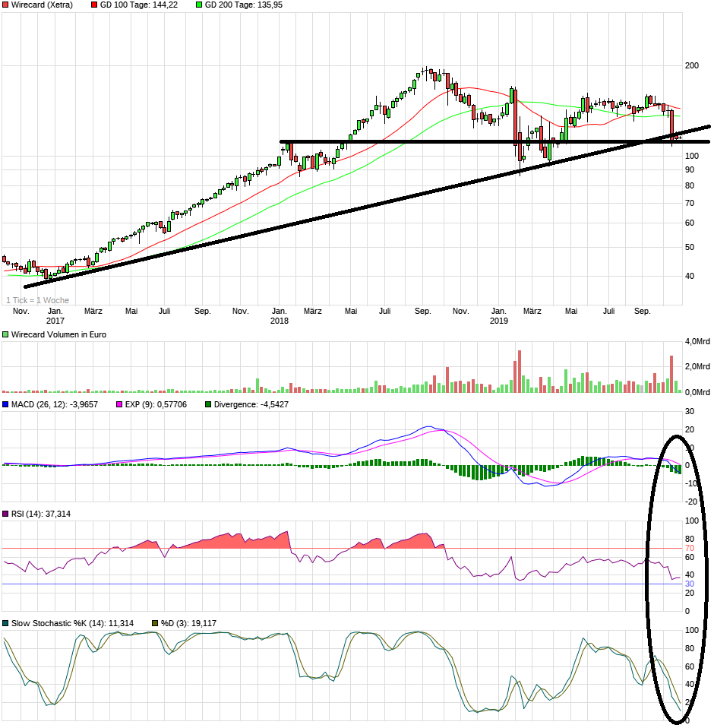Click the 'Jan. 2018' time axis label
The height and width of the screenshot is (728, 714).
coord(280,316)
